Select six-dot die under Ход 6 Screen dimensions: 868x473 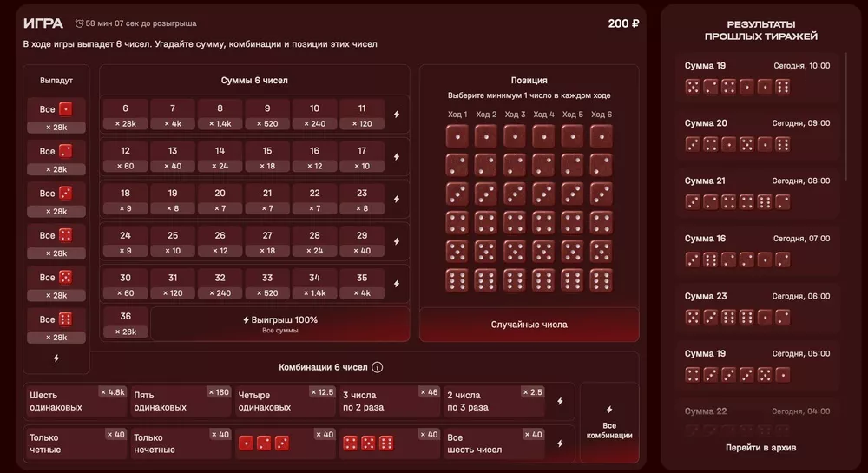point(602,280)
